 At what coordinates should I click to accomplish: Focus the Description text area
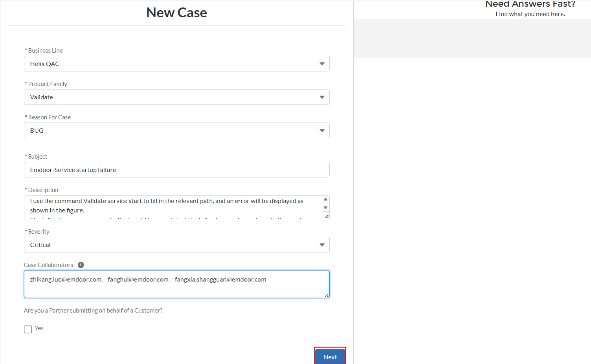(173, 206)
